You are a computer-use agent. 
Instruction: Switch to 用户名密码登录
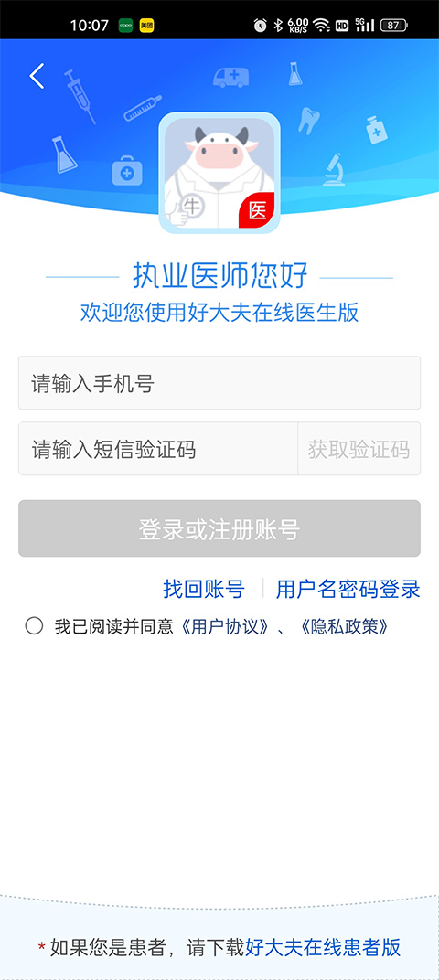(348, 589)
